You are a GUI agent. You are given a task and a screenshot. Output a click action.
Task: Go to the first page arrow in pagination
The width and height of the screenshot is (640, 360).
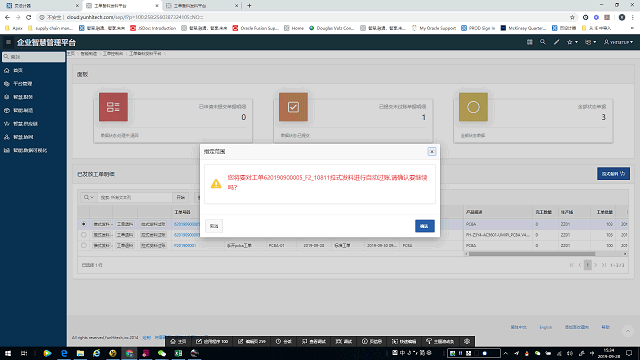click(571, 265)
